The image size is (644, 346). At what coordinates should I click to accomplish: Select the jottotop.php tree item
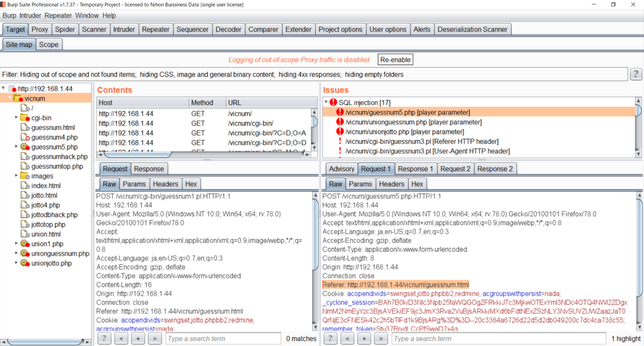48,224
